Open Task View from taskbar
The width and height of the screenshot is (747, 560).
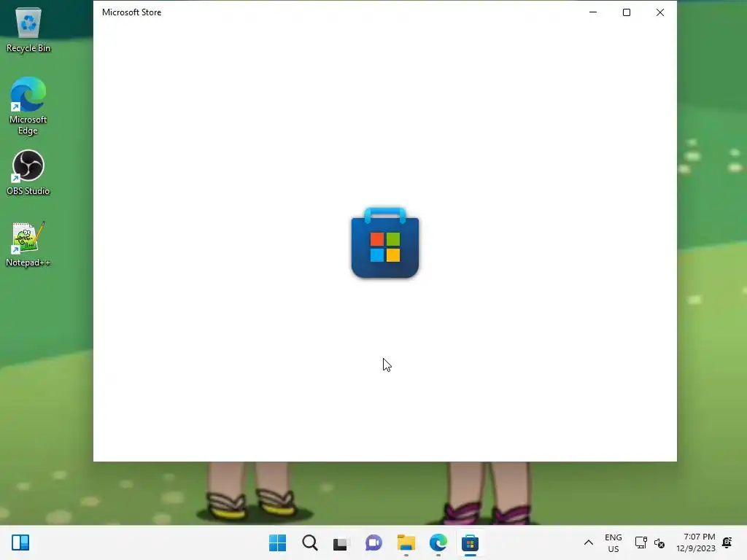pyautogui.click(x=341, y=542)
